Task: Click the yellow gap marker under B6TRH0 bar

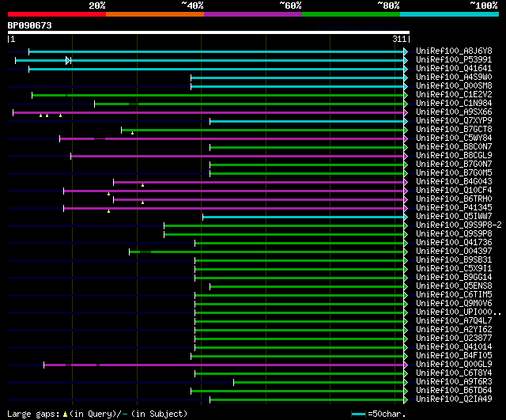Action: pos(142,202)
